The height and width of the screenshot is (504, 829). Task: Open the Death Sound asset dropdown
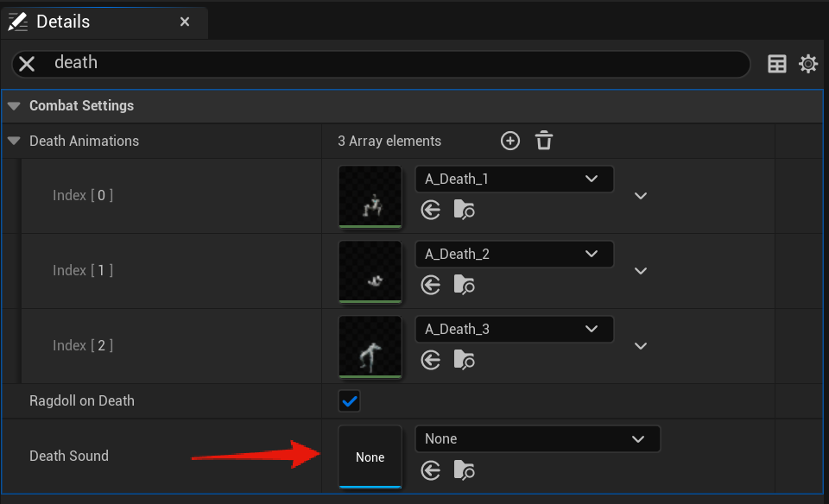(x=537, y=439)
